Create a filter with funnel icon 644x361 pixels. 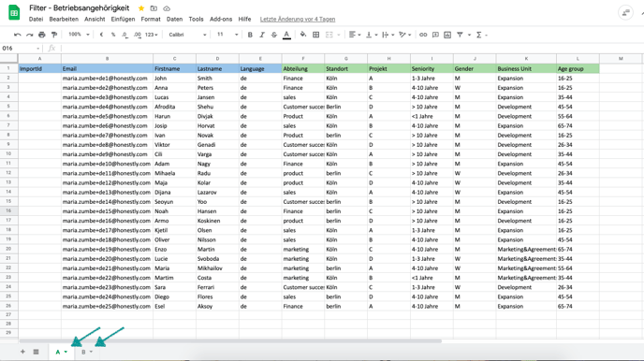(x=460, y=35)
